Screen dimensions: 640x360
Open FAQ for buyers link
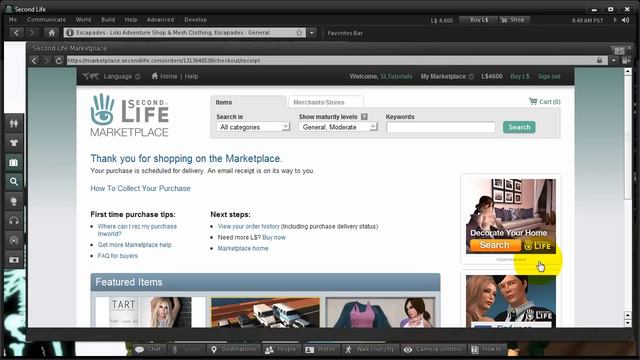(118, 256)
